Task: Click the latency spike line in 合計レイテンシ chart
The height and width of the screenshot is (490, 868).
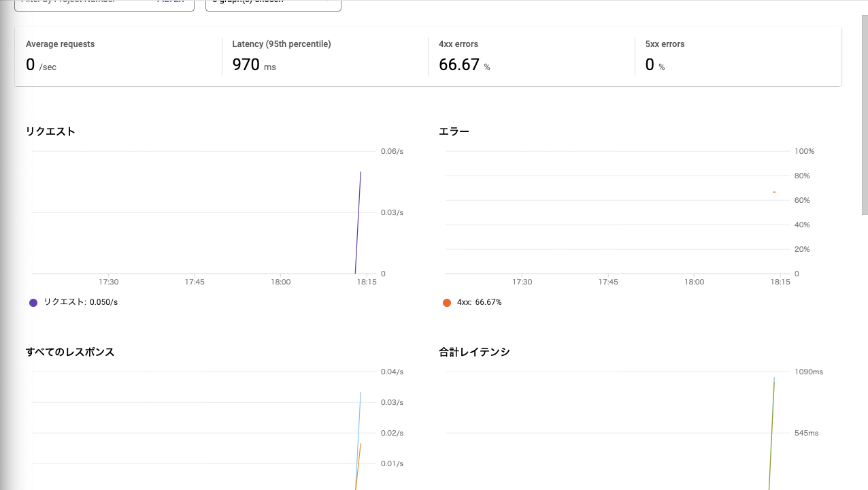Action: coord(772,433)
